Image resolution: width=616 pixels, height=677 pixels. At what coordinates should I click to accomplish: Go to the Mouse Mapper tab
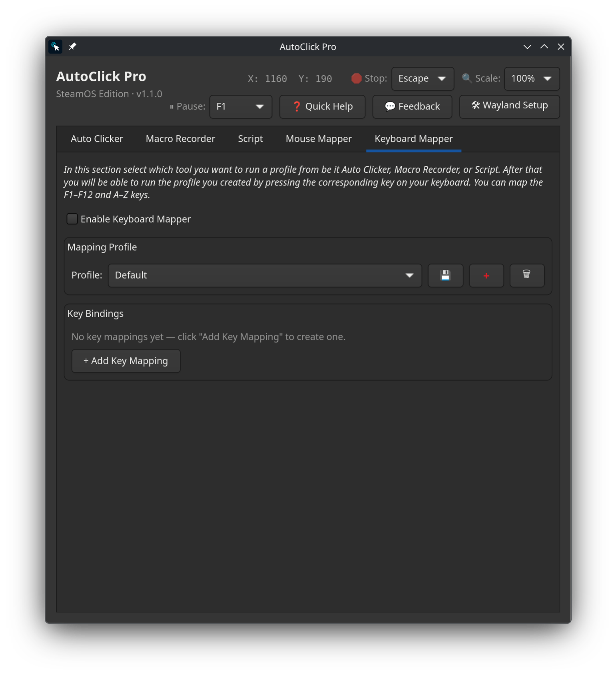click(x=319, y=139)
